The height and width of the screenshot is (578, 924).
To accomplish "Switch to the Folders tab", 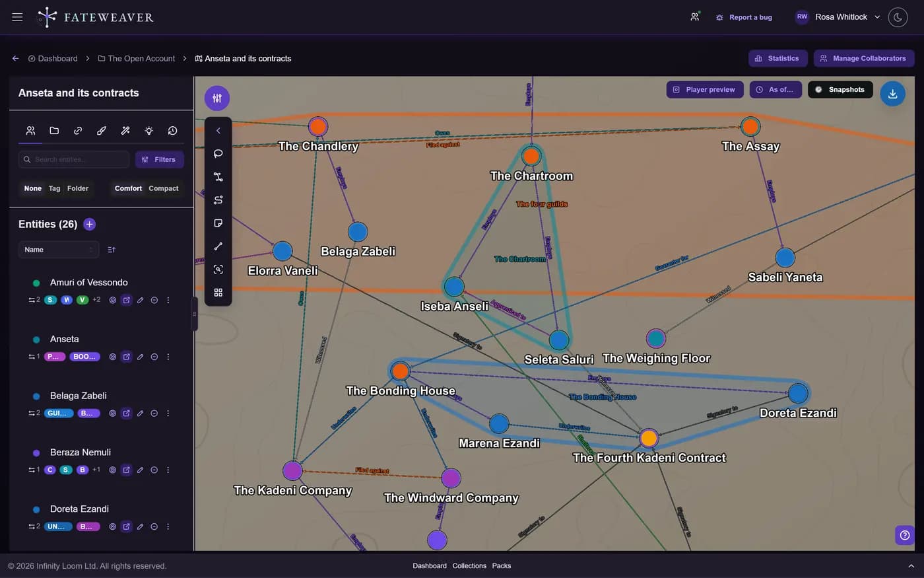I will tap(54, 131).
